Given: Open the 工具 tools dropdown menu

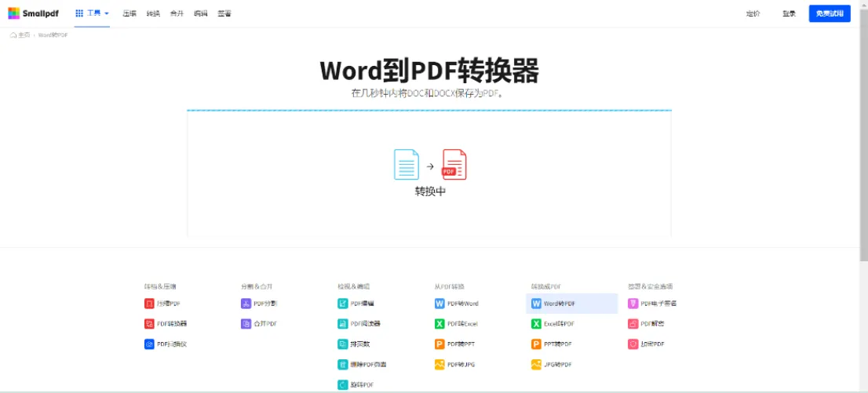Looking at the screenshot, I should click(92, 13).
